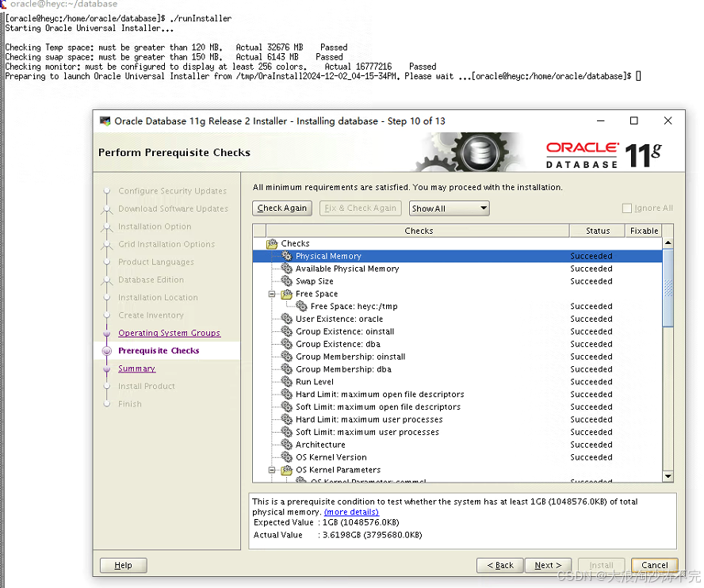Click the disabled Install button
This screenshot has width=704, height=588.
pyautogui.click(x=601, y=565)
